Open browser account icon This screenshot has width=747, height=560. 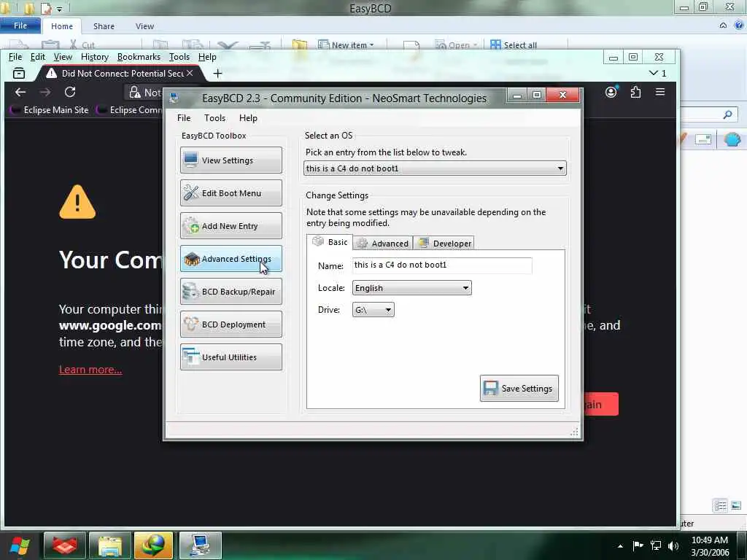[611, 92]
